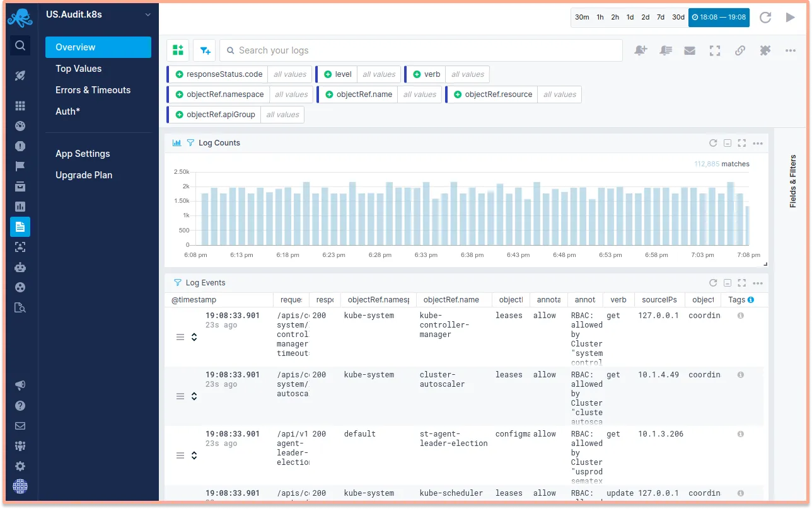Open verb filter values dropdown
This screenshot has height=509, width=812.
click(467, 74)
